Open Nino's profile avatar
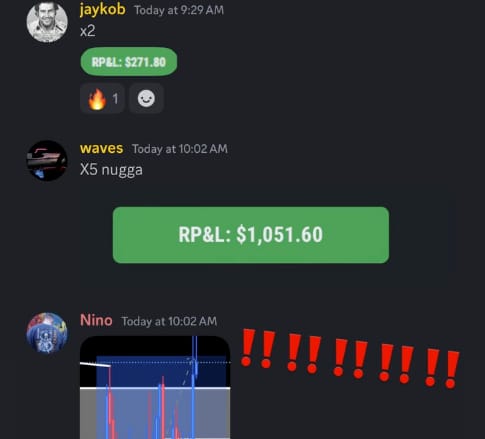 pos(47,333)
